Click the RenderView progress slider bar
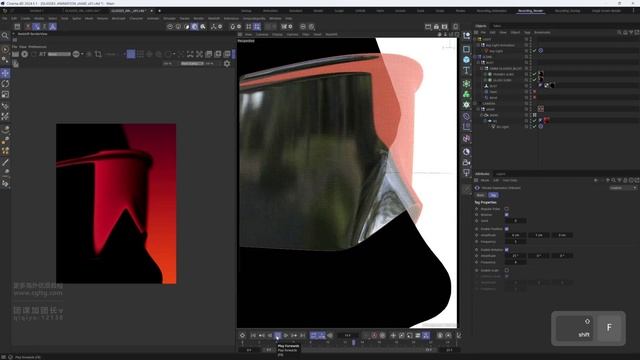This screenshot has height=360, width=640. tap(59, 54)
